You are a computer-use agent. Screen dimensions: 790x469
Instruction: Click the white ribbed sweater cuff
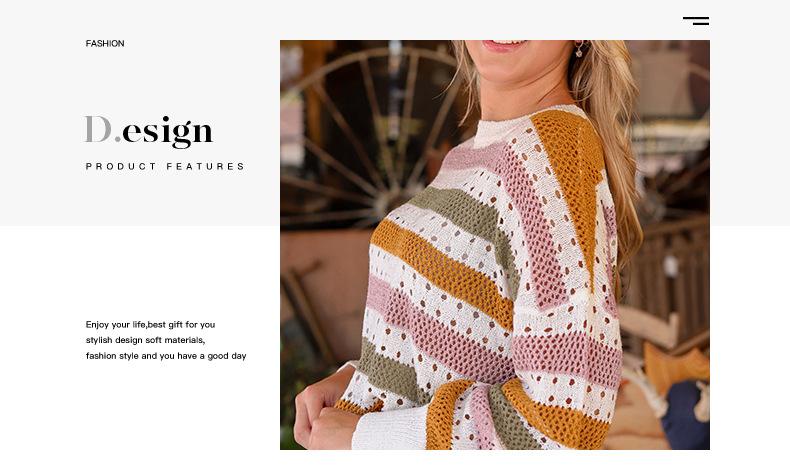tap(389, 428)
